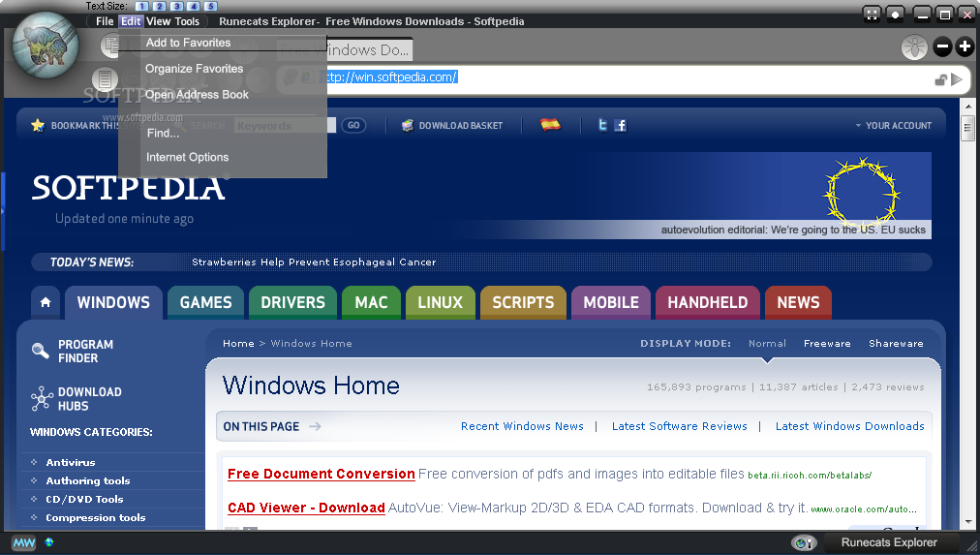Select the HANDHELD tab

708,302
